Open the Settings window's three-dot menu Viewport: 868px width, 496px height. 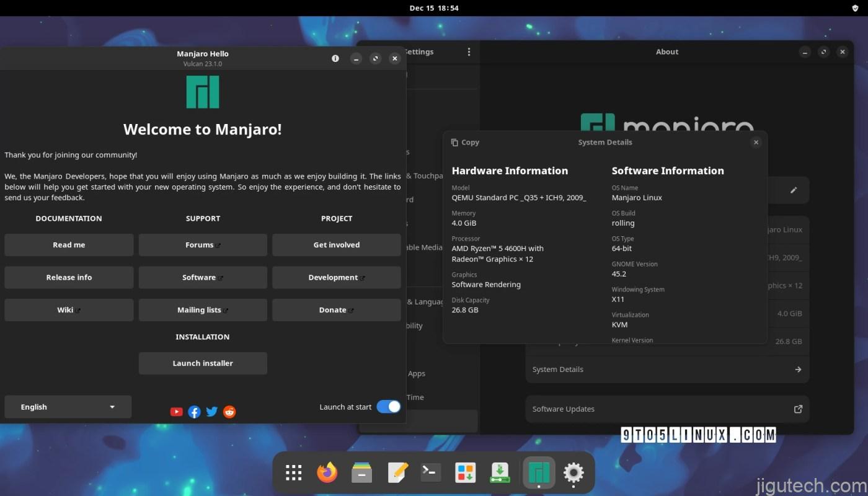[x=469, y=52]
